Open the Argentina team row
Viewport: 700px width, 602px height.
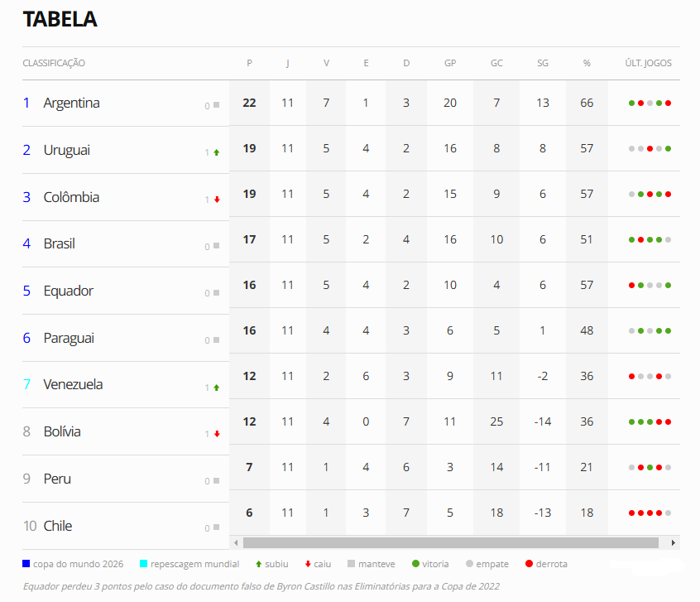[x=351, y=103]
